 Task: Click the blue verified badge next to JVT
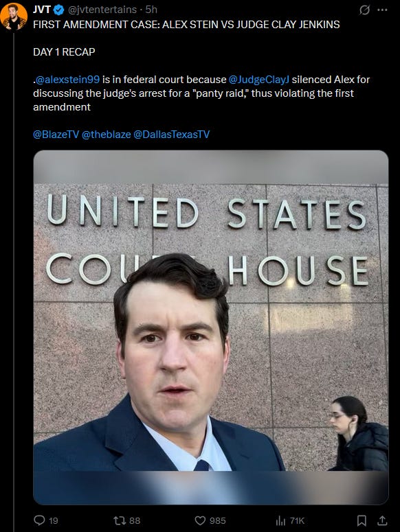pyautogui.click(x=58, y=10)
